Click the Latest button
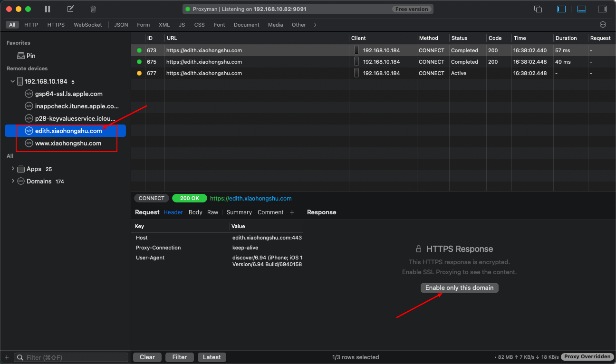The image size is (616, 364). click(x=212, y=357)
